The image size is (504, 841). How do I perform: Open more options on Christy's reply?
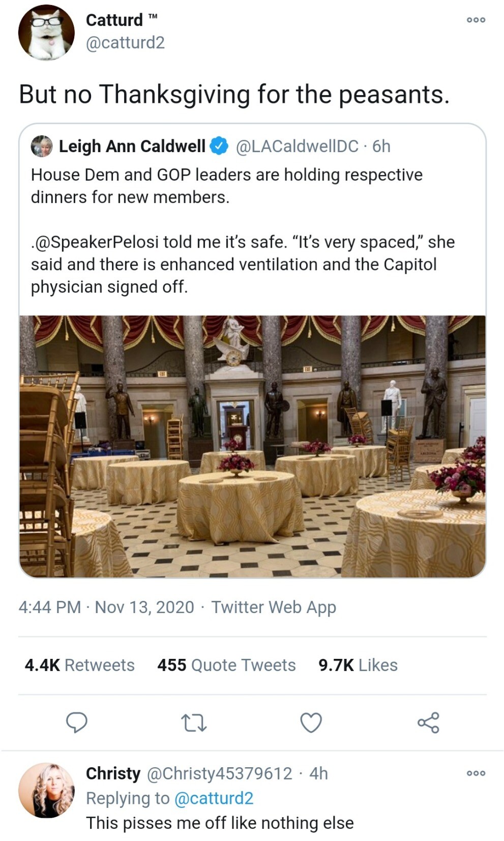(x=476, y=773)
